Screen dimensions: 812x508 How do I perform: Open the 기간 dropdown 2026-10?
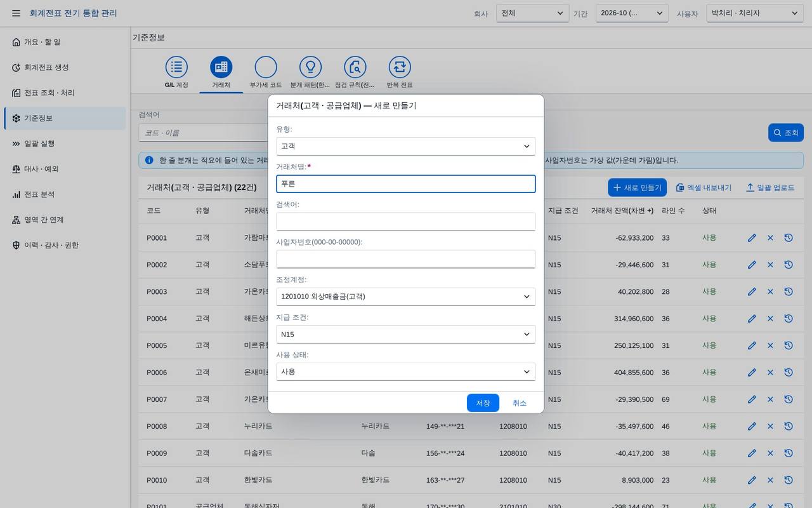coord(632,13)
